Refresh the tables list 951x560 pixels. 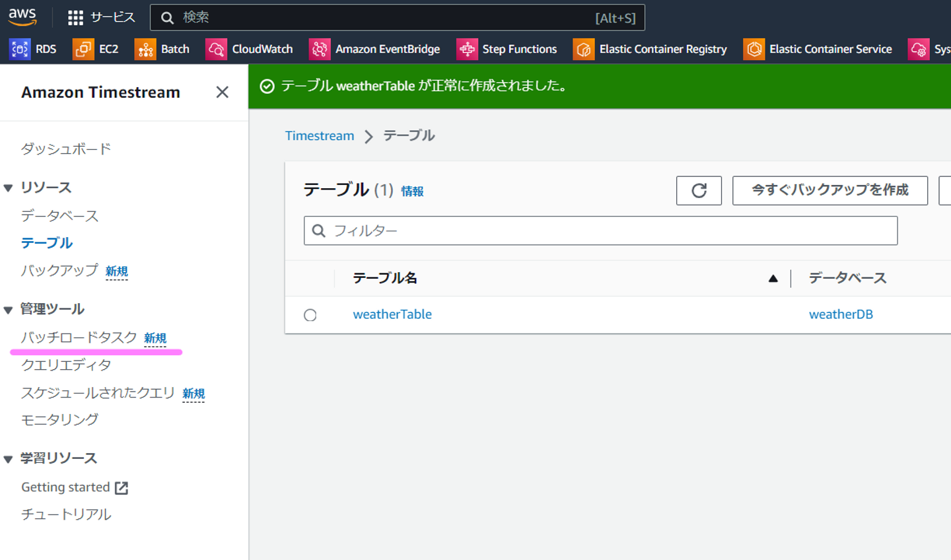699,191
